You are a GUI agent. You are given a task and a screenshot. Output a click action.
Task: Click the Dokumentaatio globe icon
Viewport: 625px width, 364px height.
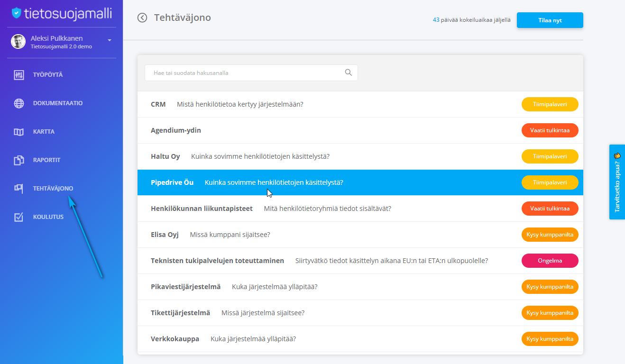19,103
